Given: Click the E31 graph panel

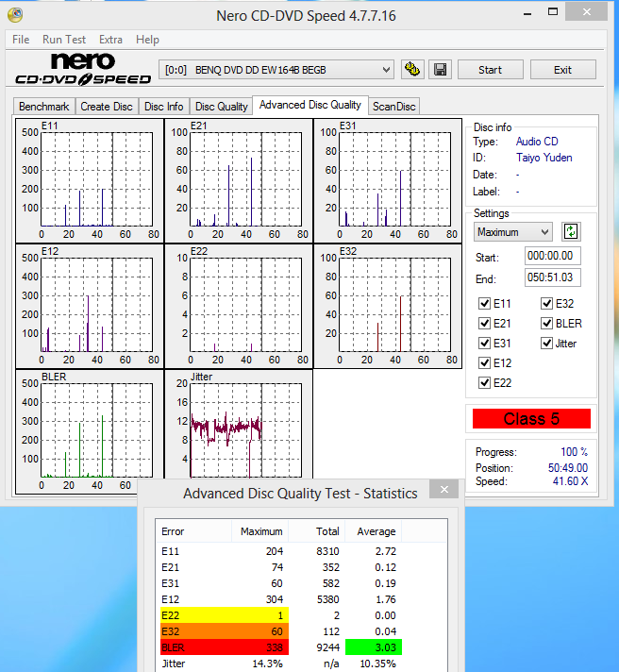Looking at the screenshot, I should tap(388, 180).
